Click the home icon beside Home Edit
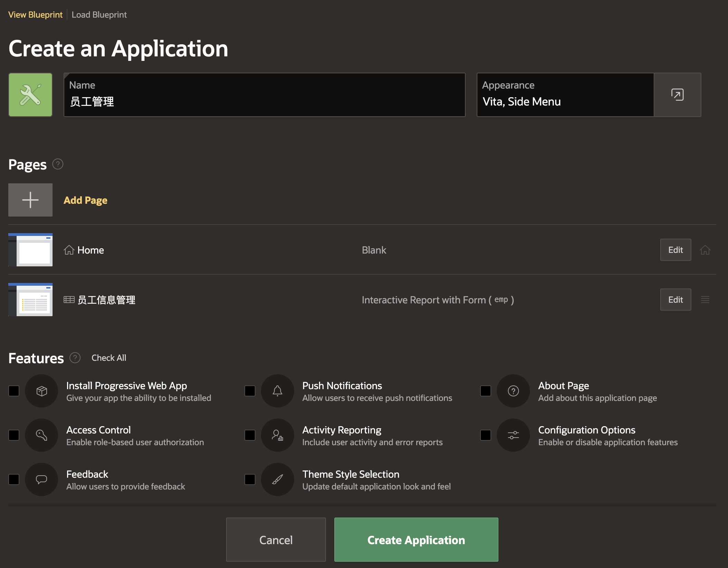Screen dimensions: 728x568 pos(705,250)
